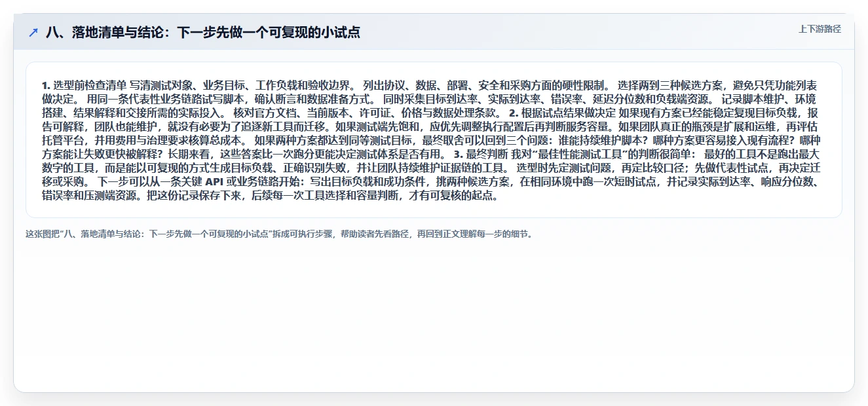This screenshot has height=406, width=868.
Task: Click the word "API" in the paragraph
Action: (214, 181)
